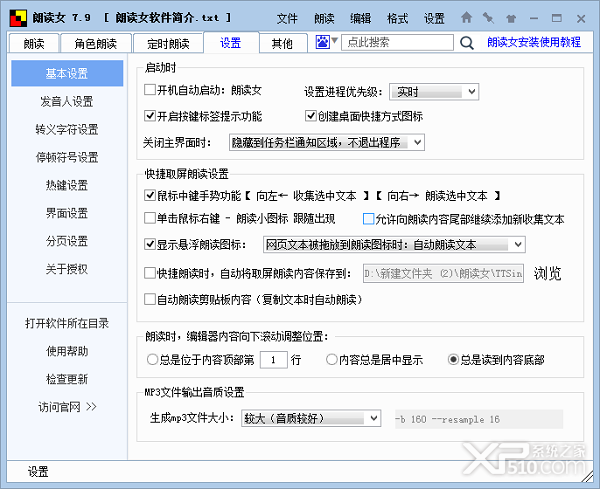Open 朗读 menu in title bar
This screenshot has height=489, width=600.
pos(324,18)
